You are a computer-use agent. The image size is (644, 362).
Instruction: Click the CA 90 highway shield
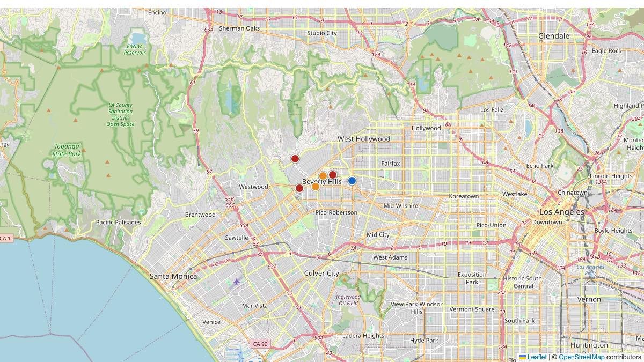click(260, 344)
